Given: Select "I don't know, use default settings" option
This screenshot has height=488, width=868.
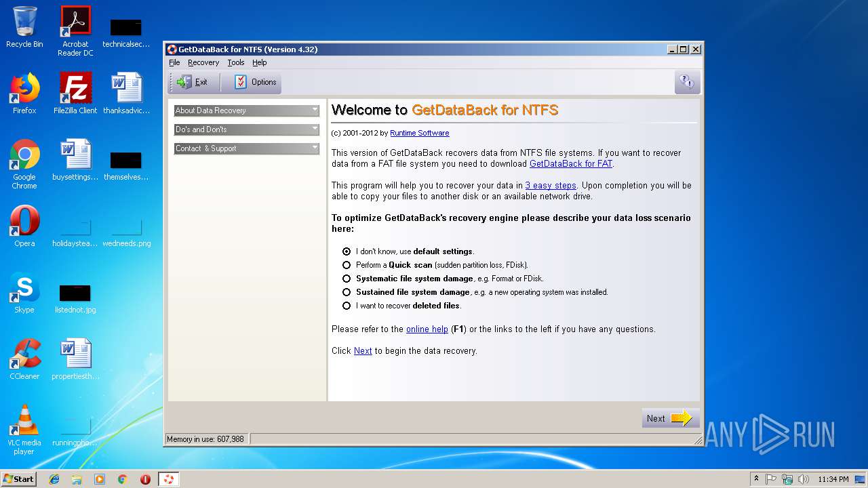Looking at the screenshot, I should 347,251.
